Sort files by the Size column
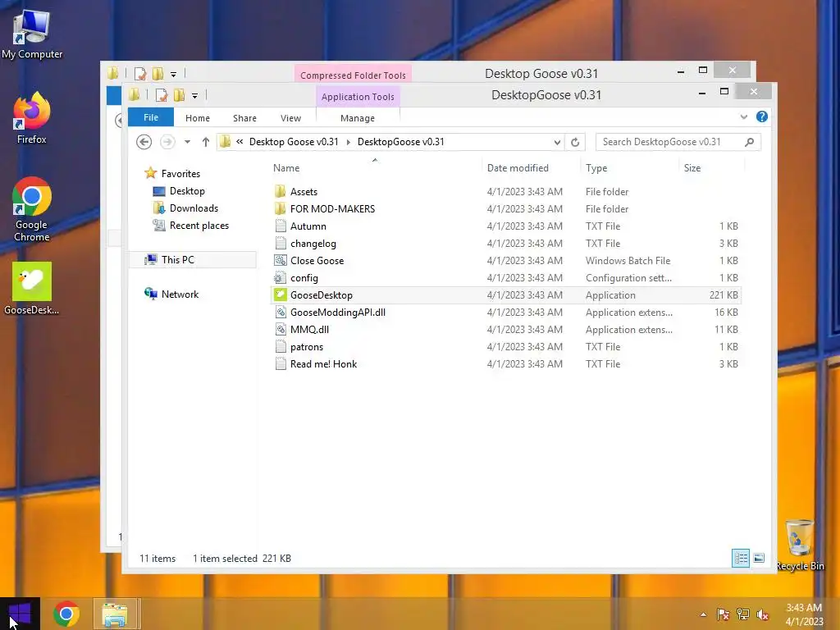Screen dimensions: 840x630 point(711,167)
